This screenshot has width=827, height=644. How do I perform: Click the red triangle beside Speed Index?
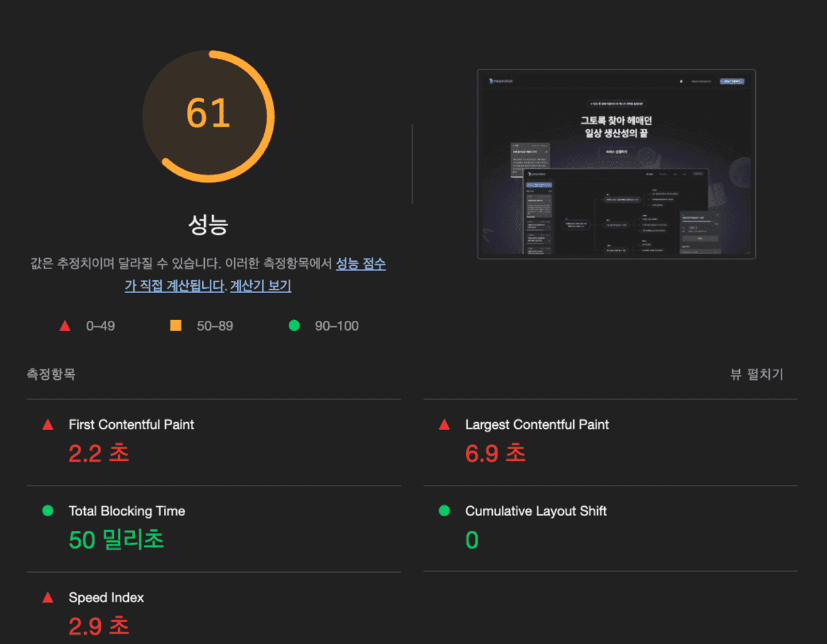pyautogui.click(x=48, y=597)
